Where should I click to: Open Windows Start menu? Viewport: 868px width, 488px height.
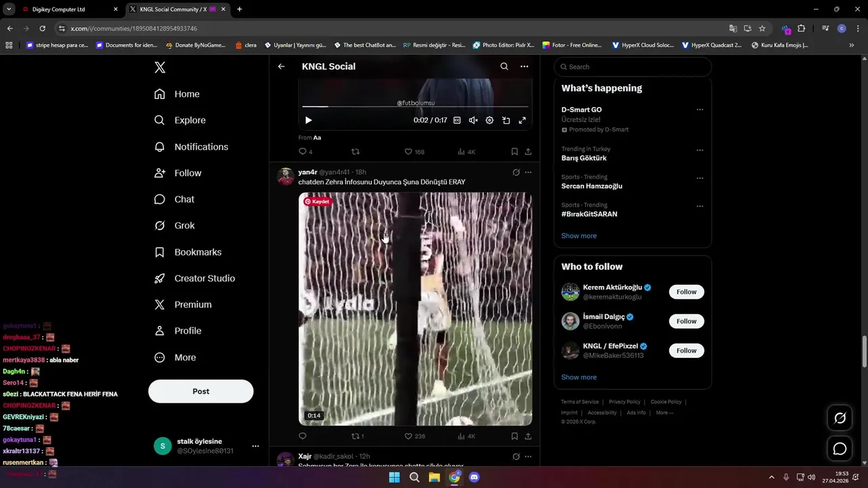click(x=394, y=477)
